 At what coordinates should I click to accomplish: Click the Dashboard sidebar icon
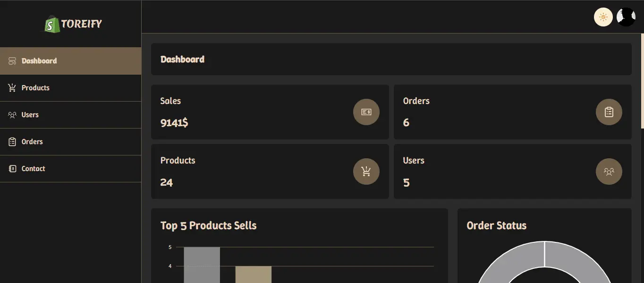pyautogui.click(x=12, y=61)
